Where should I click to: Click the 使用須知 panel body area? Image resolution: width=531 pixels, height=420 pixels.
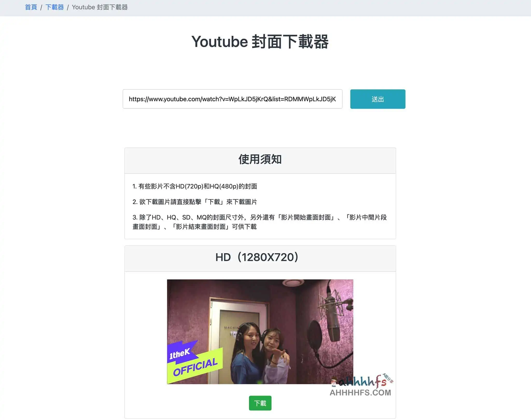pyautogui.click(x=260, y=207)
